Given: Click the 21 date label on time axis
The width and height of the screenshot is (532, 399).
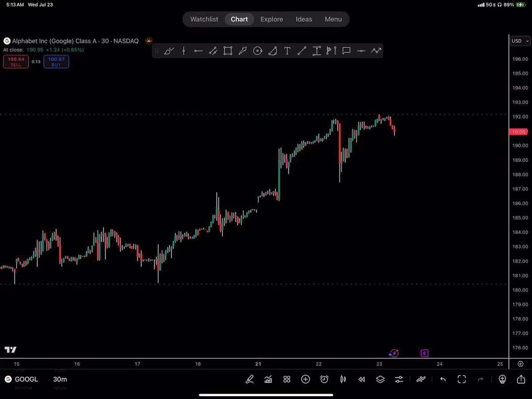Looking at the screenshot, I should [x=258, y=364].
